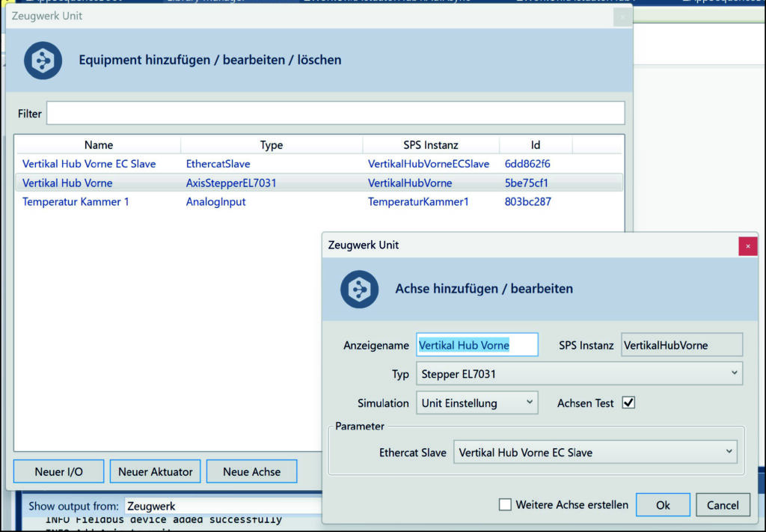Click Id cell 803bc287
766x532 pixels.
point(527,201)
